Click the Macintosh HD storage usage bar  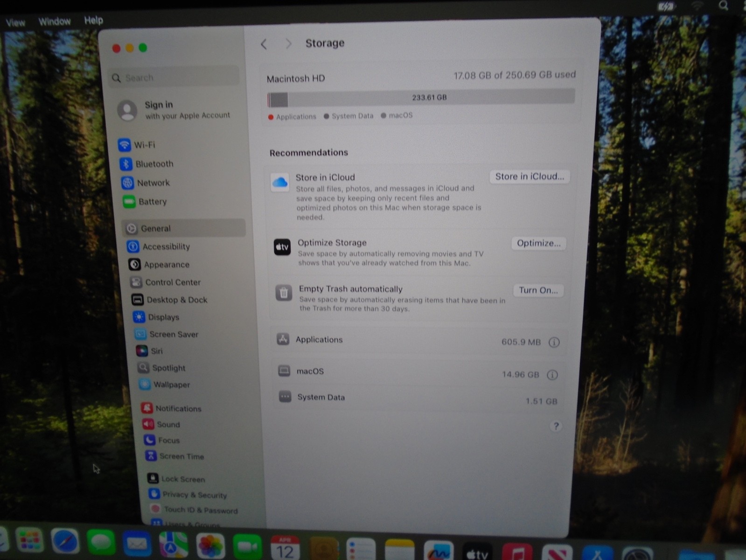pos(421,98)
